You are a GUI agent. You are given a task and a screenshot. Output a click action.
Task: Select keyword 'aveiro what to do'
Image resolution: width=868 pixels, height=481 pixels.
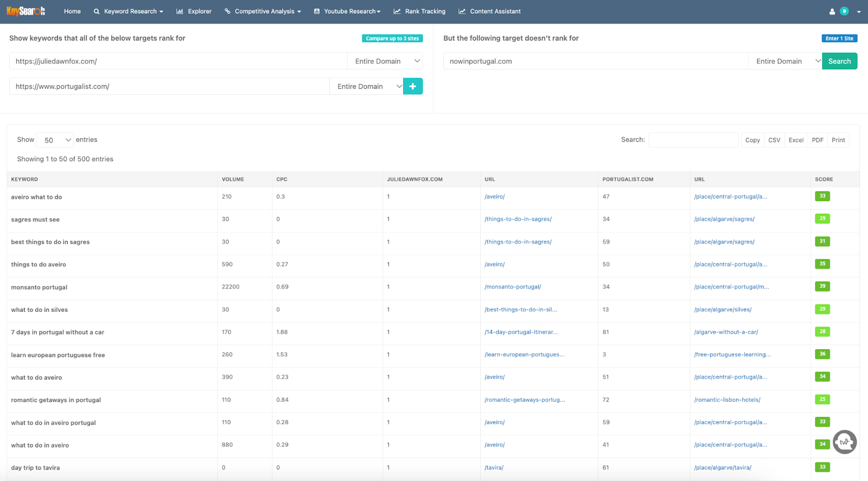click(36, 197)
